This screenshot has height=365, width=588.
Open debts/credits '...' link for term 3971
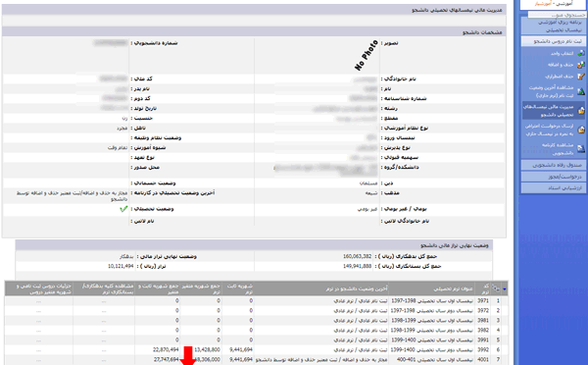[104, 301]
